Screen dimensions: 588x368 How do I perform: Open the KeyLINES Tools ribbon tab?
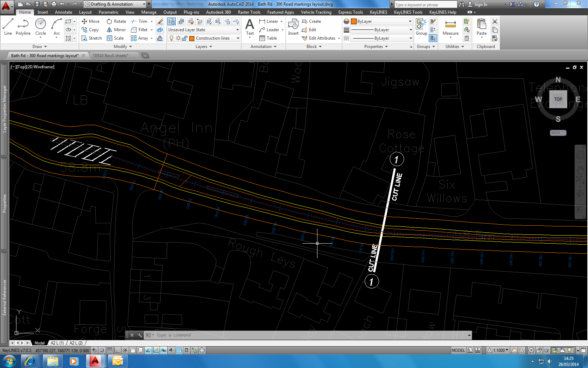[408, 12]
